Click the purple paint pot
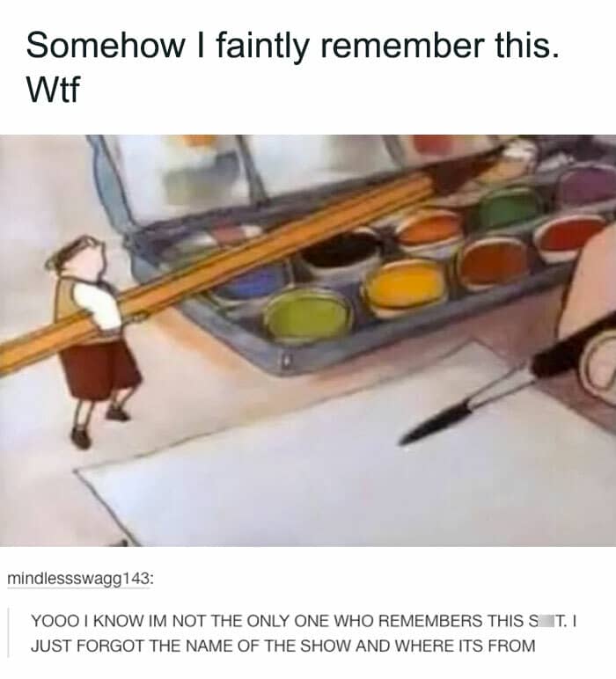 click(586, 186)
